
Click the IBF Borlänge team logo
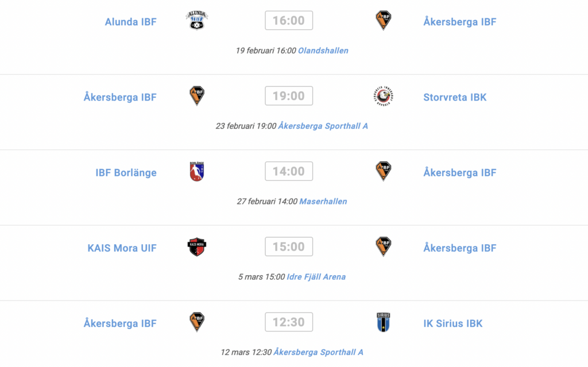[197, 172]
